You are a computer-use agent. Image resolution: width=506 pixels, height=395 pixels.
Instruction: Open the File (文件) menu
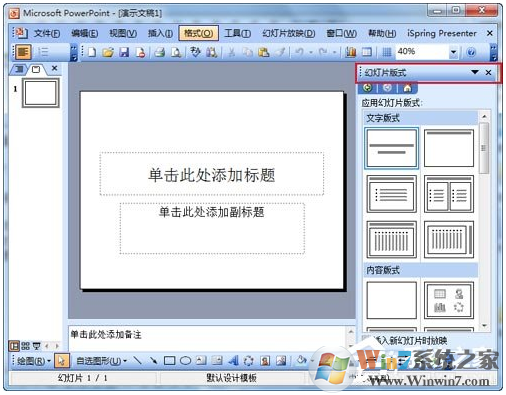click(x=47, y=33)
